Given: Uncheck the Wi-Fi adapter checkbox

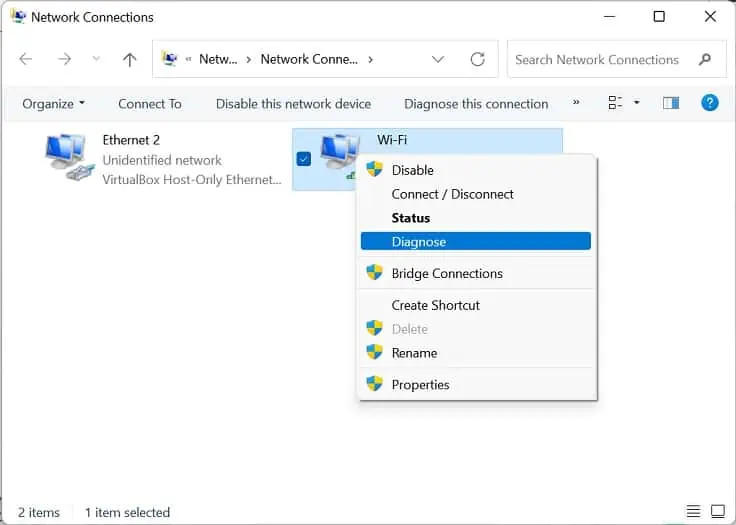Looking at the screenshot, I should [304, 159].
